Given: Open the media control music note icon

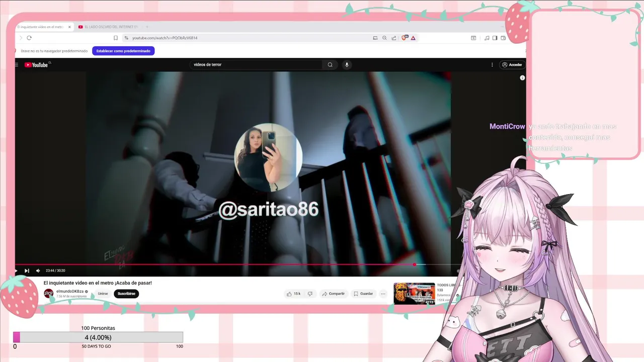Looking at the screenshot, I should (487, 38).
